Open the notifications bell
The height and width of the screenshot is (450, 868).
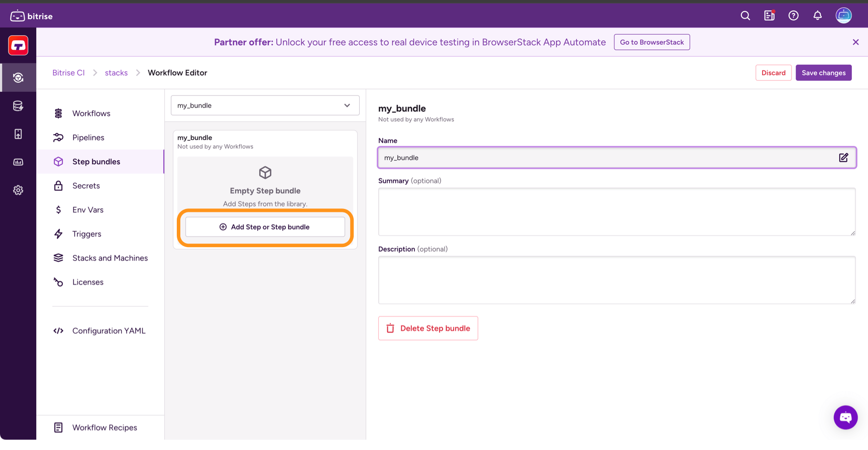(817, 16)
